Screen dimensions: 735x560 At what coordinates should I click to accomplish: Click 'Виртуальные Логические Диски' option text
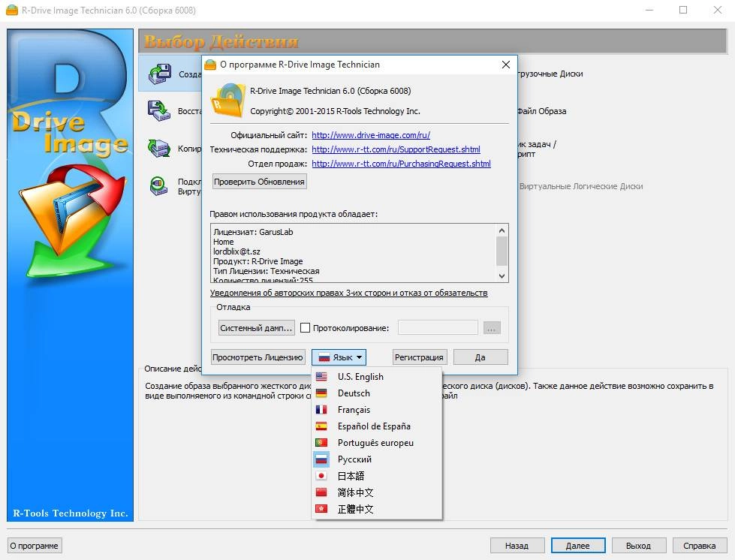581,186
